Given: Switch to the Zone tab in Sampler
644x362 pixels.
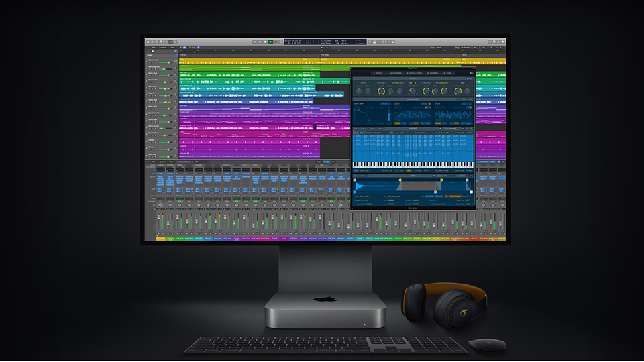Looking at the screenshot, I should tap(448, 73).
